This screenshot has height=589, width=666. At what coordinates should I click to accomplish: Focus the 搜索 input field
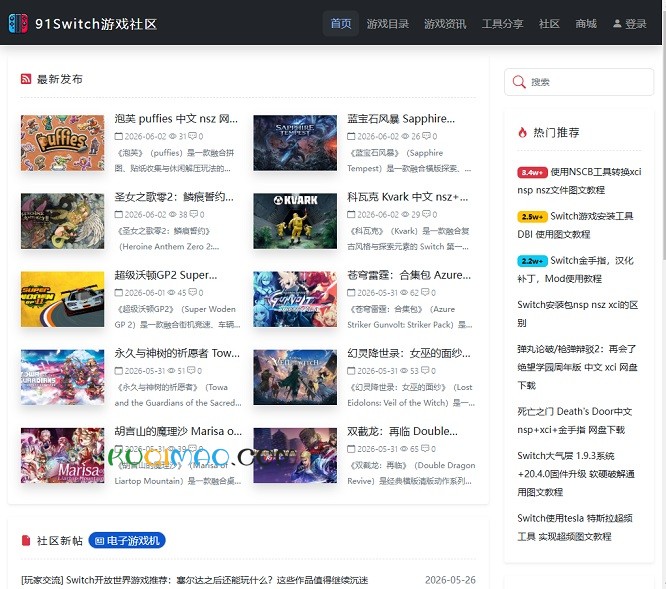point(579,82)
